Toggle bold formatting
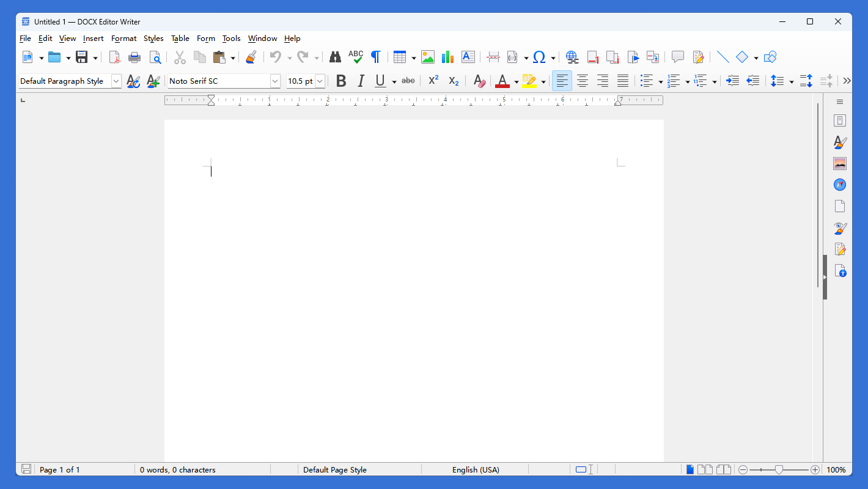The image size is (868, 489). pos(341,81)
